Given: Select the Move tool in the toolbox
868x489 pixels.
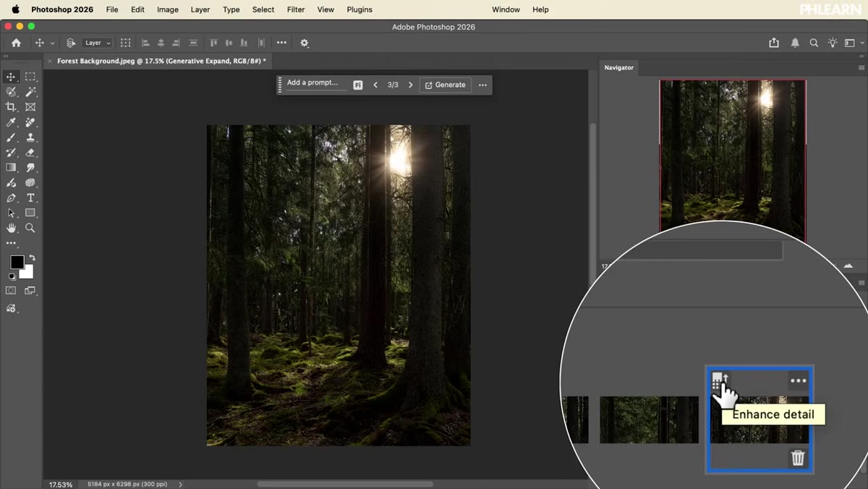Looking at the screenshot, I should [11, 77].
